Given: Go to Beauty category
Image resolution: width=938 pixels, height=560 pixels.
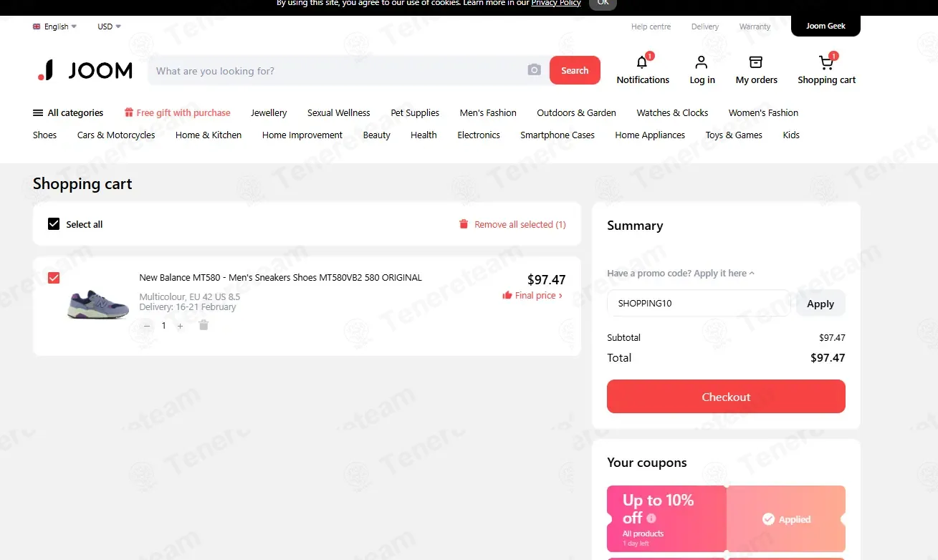Looking at the screenshot, I should (x=377, y=135).
